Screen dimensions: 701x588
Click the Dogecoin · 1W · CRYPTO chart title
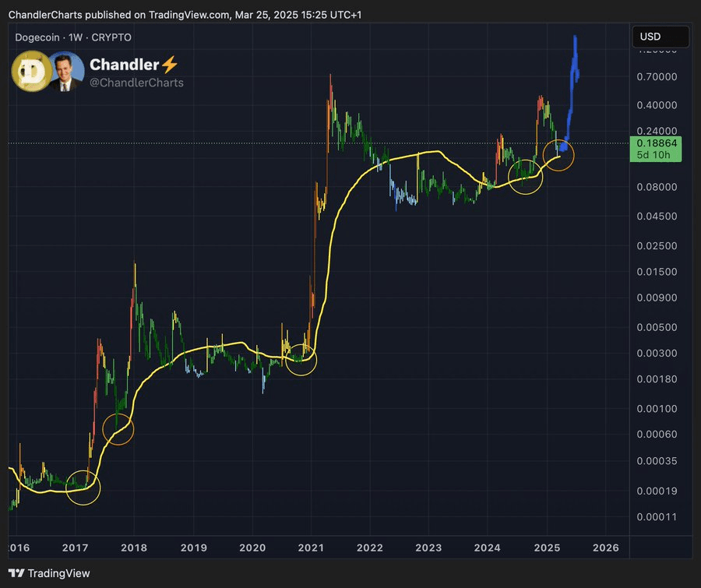[73, 37]
